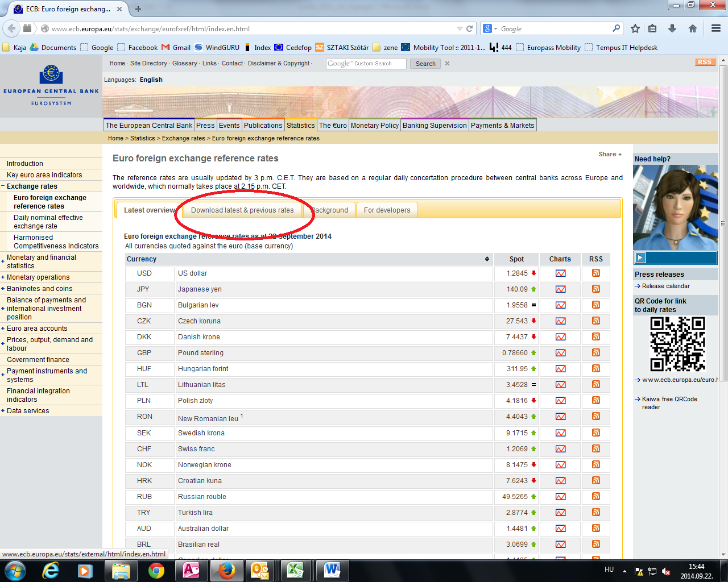
Task: Switch to Download latest & previous rates tab
Action: pyautogui.click(x=242, y=210)
